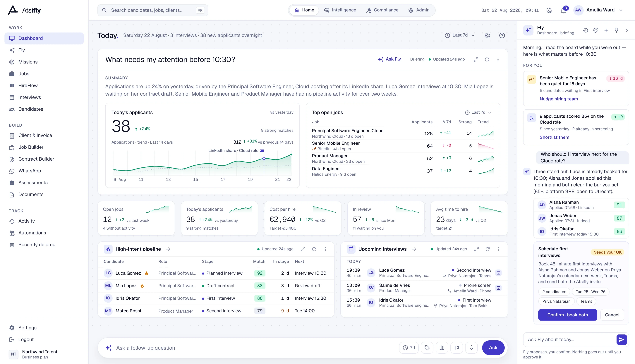635x364 pixels.
Task: Open the 7d time range chip
Action: coord(409,348)
